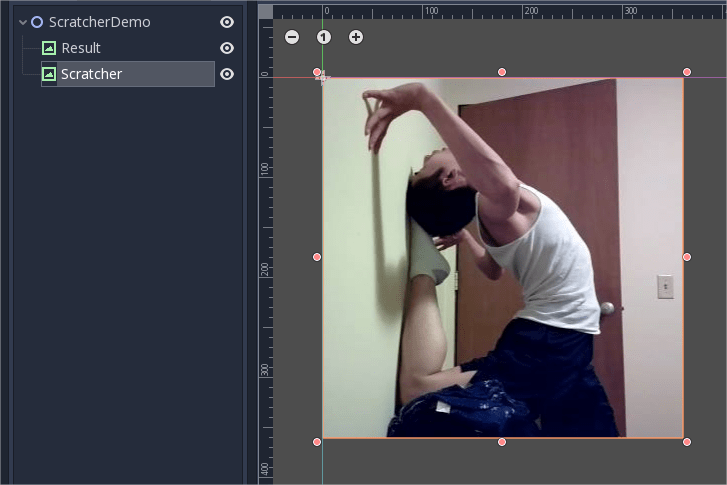Image resolution: width=727 pixels, height=485 pixels.
Task: Click the left-middle selection resize handle
Action: (x=317, y=257)
